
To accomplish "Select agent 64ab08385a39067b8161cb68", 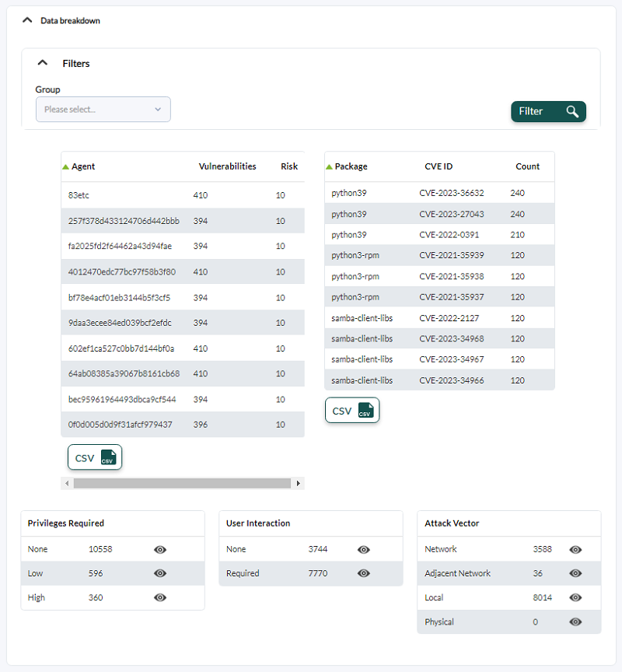I will pyautogui.click(x=183, y=373).
